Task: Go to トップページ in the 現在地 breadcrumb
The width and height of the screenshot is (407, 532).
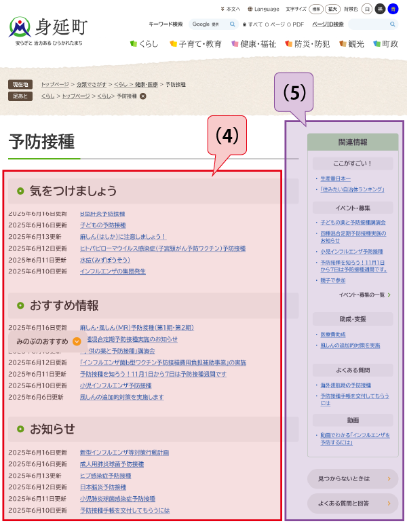Action: 55,84
